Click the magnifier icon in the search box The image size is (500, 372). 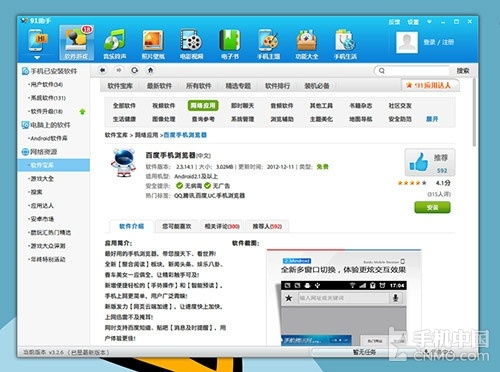[382, 71]
